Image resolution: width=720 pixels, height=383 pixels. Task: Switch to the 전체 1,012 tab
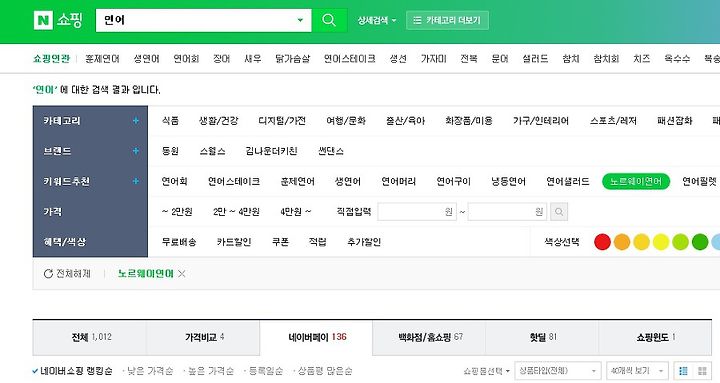pyautogui.click(x=90, y=337)
